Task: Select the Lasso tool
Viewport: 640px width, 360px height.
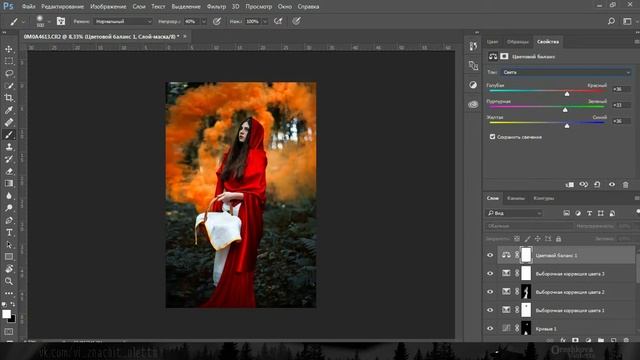Action: [9, 73]
